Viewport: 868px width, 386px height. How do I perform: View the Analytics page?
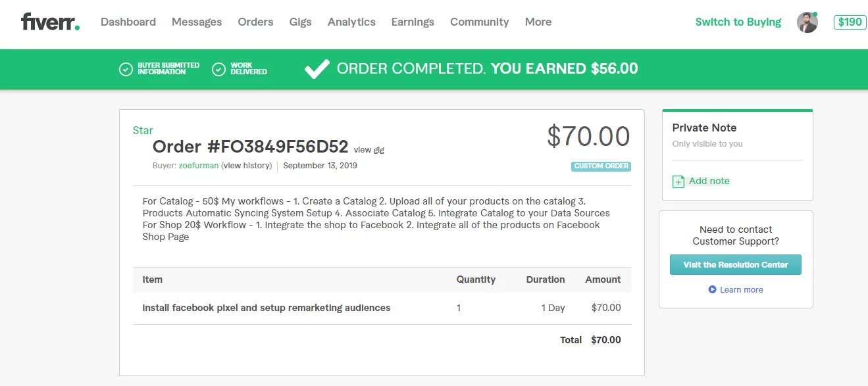point(351,22)
